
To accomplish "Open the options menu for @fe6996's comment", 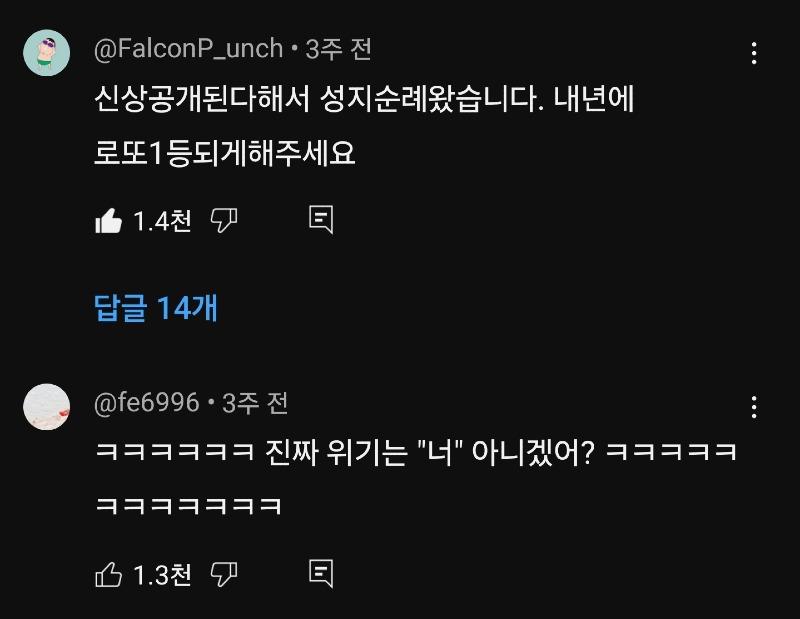I will (x=755, y=407).
